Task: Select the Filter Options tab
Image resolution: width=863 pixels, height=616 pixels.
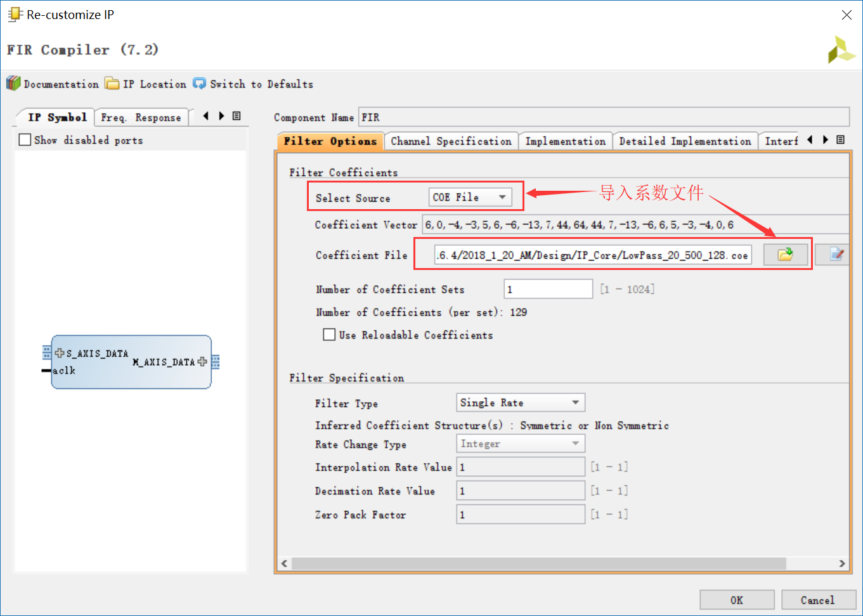Action: tap(330, 141)
